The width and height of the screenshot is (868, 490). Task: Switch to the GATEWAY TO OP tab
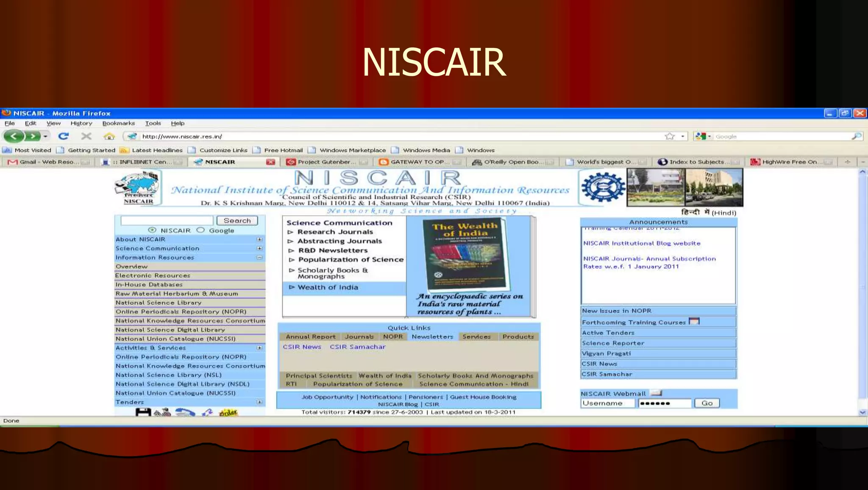(420, 162)
